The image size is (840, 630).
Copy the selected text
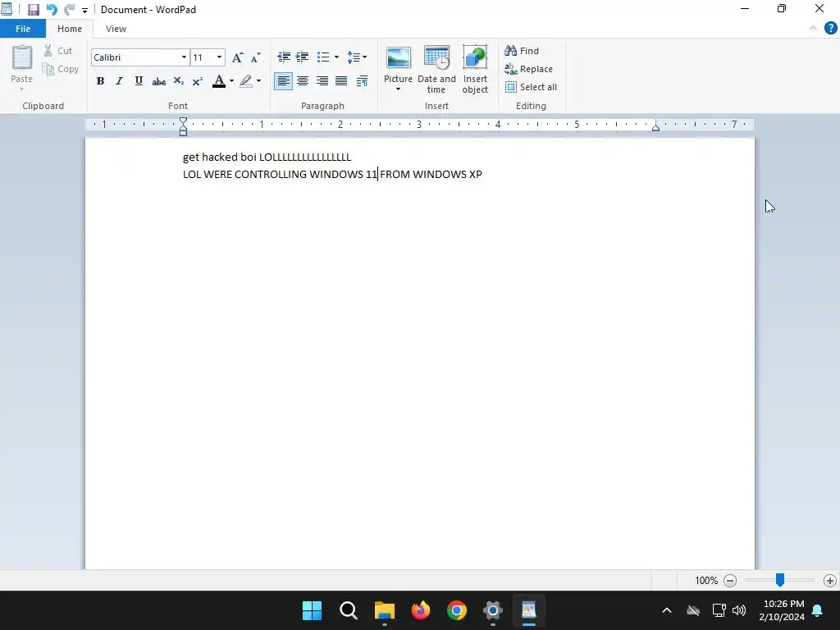pyautogui.click(x=61, y=69)
